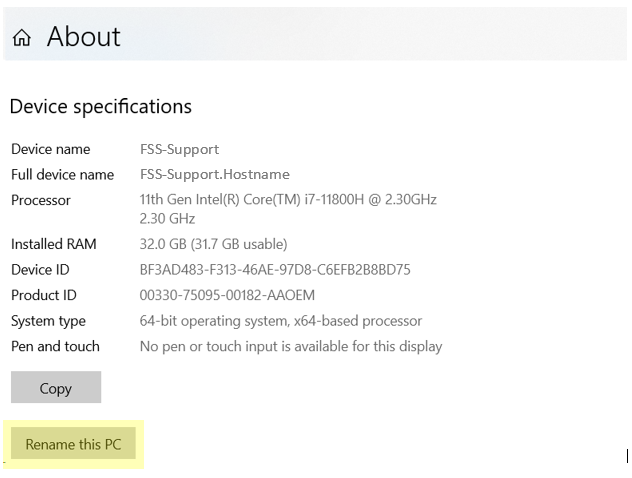Click the Copy button
632x478 pixels.
click(56, 388)
